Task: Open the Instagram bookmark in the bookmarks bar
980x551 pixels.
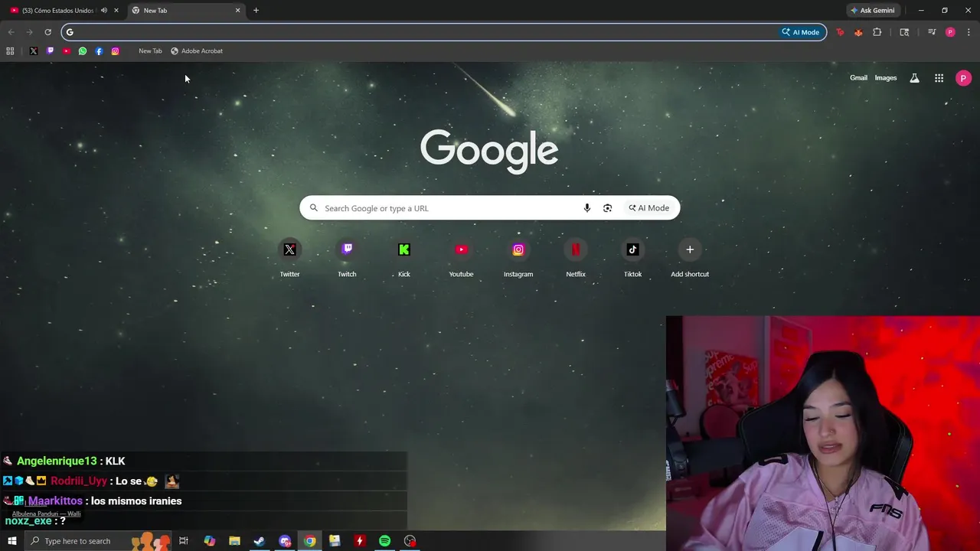Action: coord(116,51)
